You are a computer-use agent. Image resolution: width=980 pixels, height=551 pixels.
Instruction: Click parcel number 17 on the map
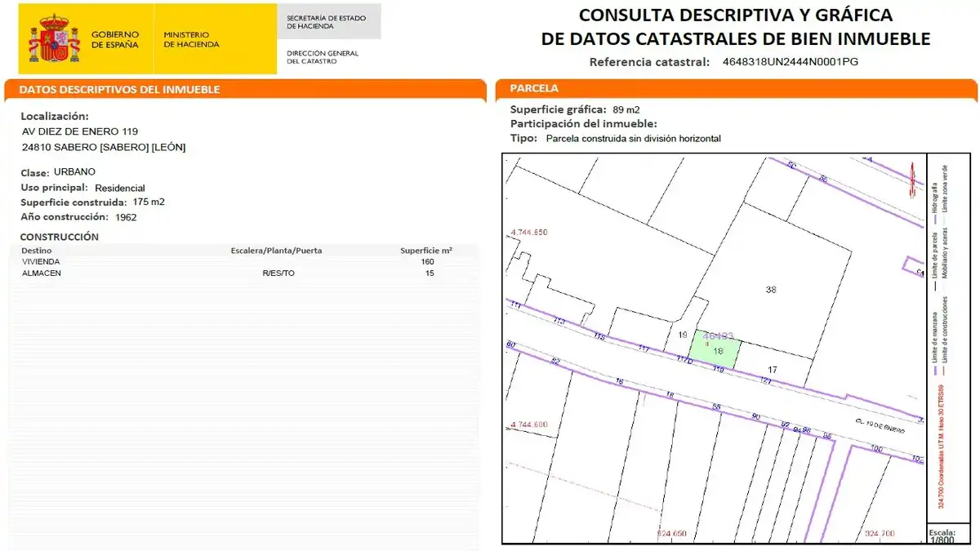point(773,370)
